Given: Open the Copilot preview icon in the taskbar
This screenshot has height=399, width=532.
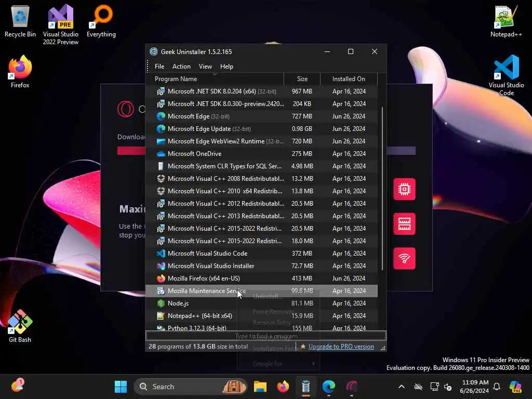Looking at the screenshot, I should 515,387.
